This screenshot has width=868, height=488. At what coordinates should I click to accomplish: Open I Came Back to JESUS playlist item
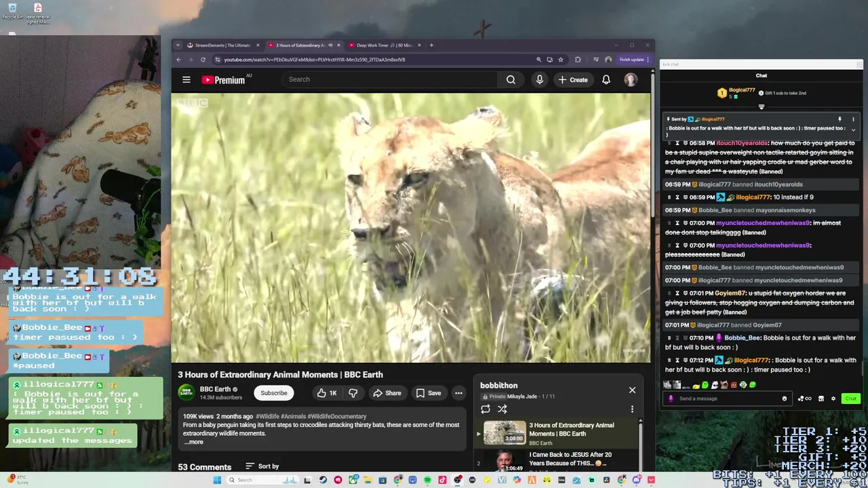pos(570,459)
